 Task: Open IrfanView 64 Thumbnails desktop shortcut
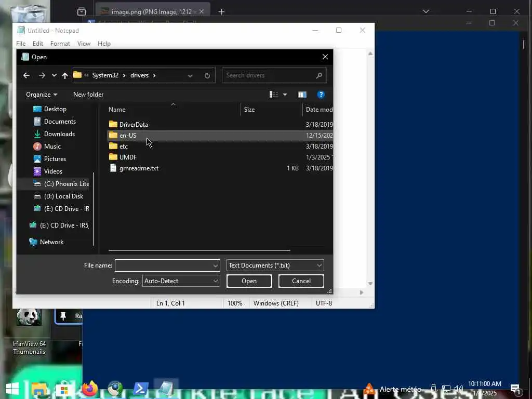(29, 331)
